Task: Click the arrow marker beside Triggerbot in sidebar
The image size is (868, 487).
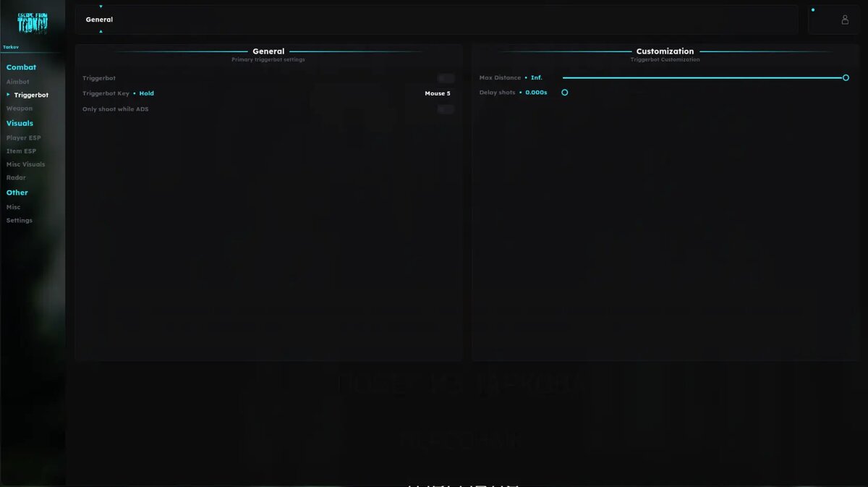Action: tap(9, 95)
